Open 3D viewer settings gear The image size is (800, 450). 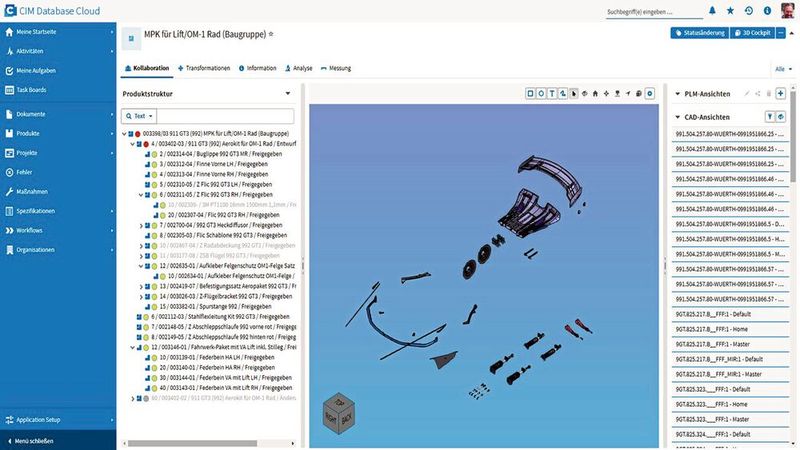point(649,93)
